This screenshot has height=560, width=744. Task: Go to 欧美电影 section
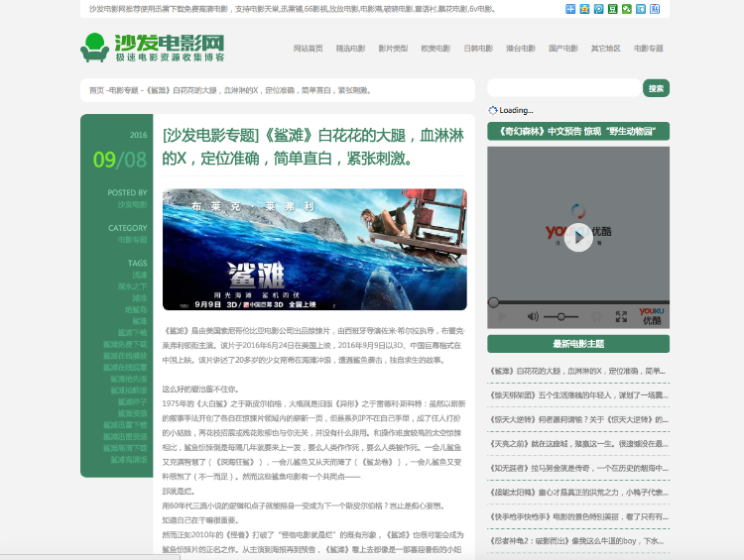click(x=435, y=49)
